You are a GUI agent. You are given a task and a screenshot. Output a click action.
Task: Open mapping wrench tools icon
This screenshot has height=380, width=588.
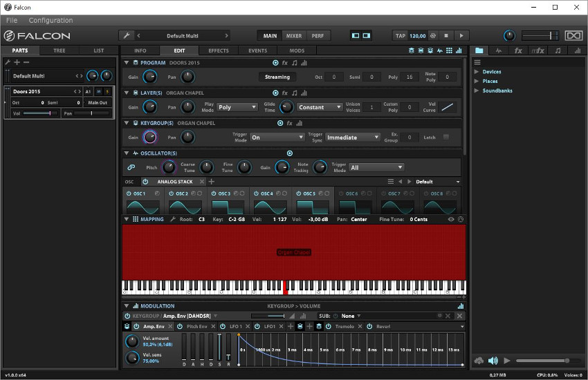tap(172, 219)
